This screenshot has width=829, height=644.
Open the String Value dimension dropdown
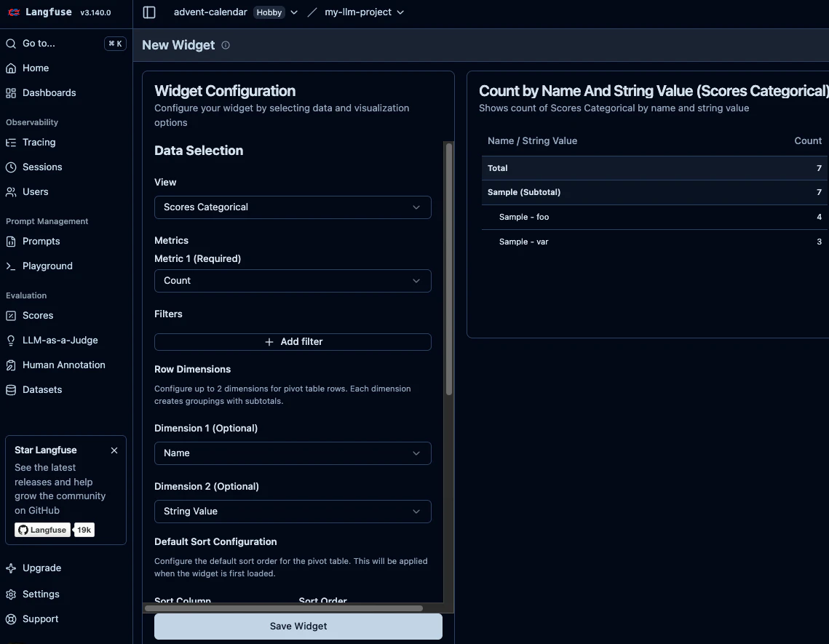pos(293,512)
